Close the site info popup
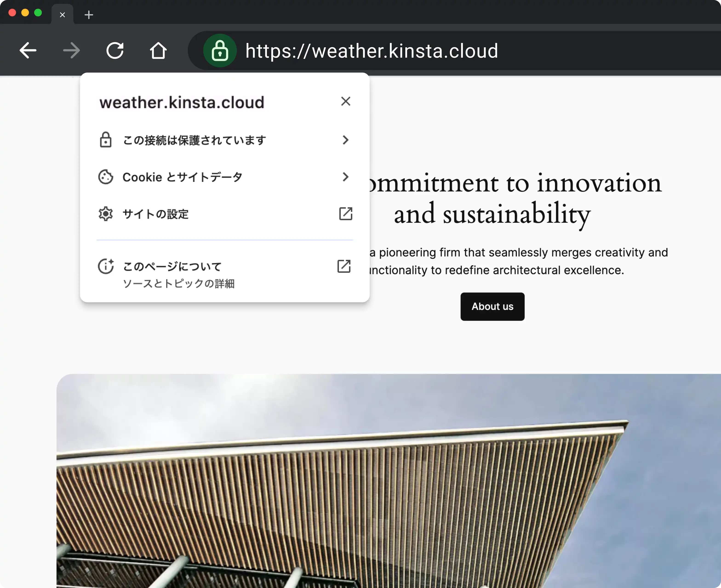Screen dimensions: 721x588 [345, 101]
